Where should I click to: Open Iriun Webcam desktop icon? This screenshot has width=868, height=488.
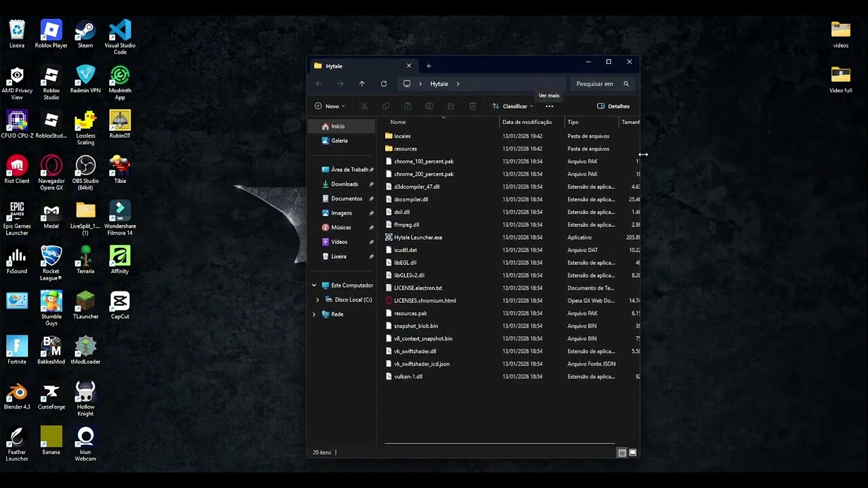pos(85,445)
